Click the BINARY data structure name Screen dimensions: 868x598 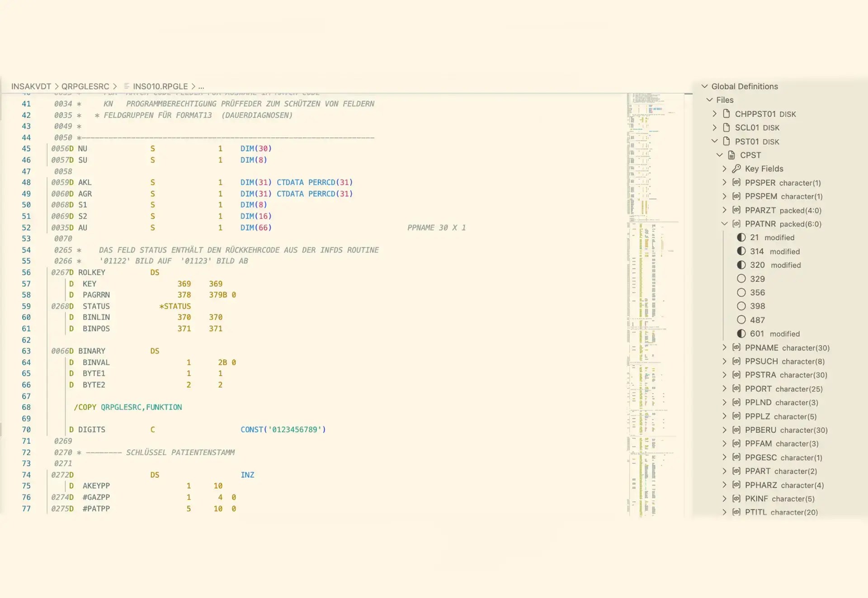pos(92,351)
